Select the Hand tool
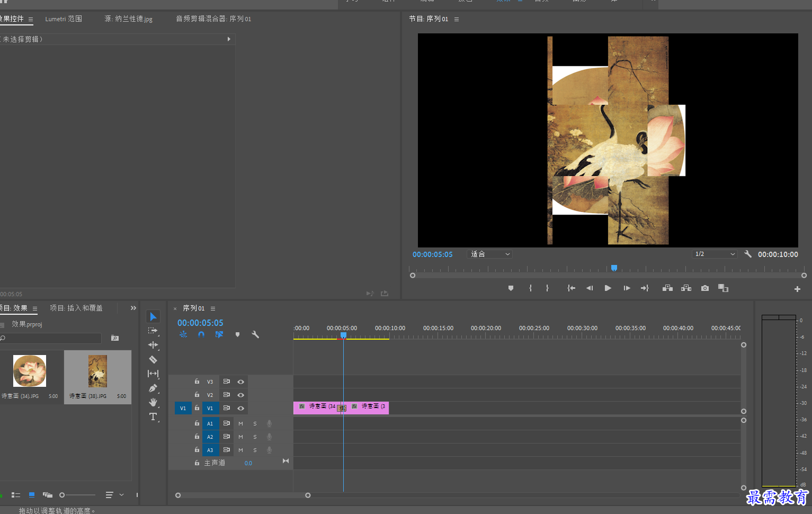The image size is (812, 514). (153, 402)
